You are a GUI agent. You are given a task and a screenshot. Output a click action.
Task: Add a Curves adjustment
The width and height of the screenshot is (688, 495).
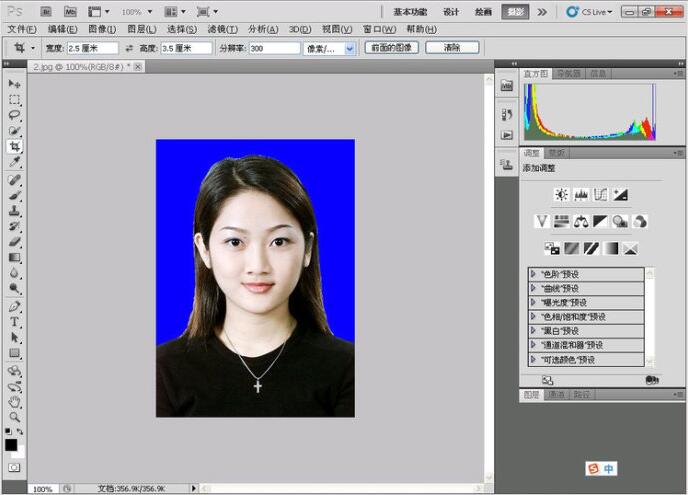[600, 195]
